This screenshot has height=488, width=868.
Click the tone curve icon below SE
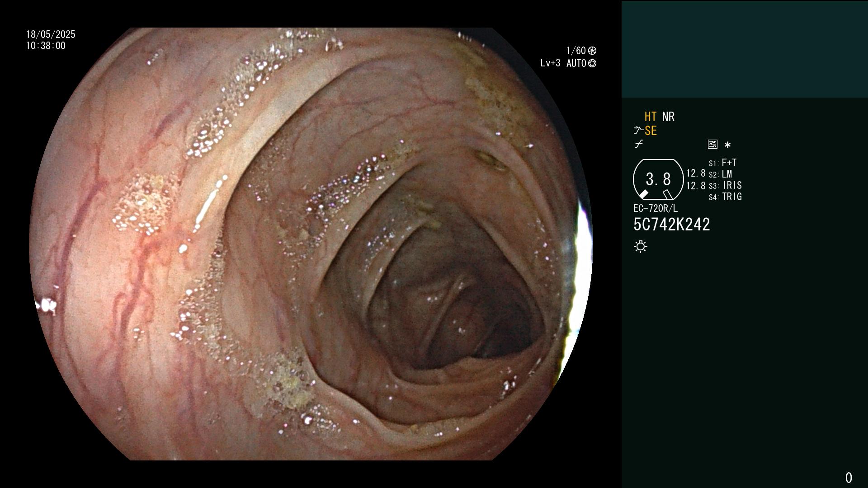(639, 144)
